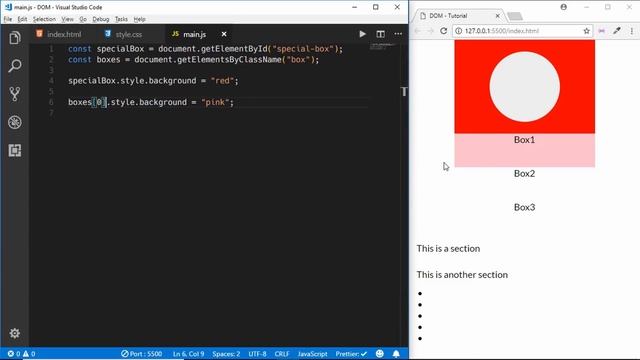Go forward in Chrome
Screen dimensions: 640x360
point(430,31)
